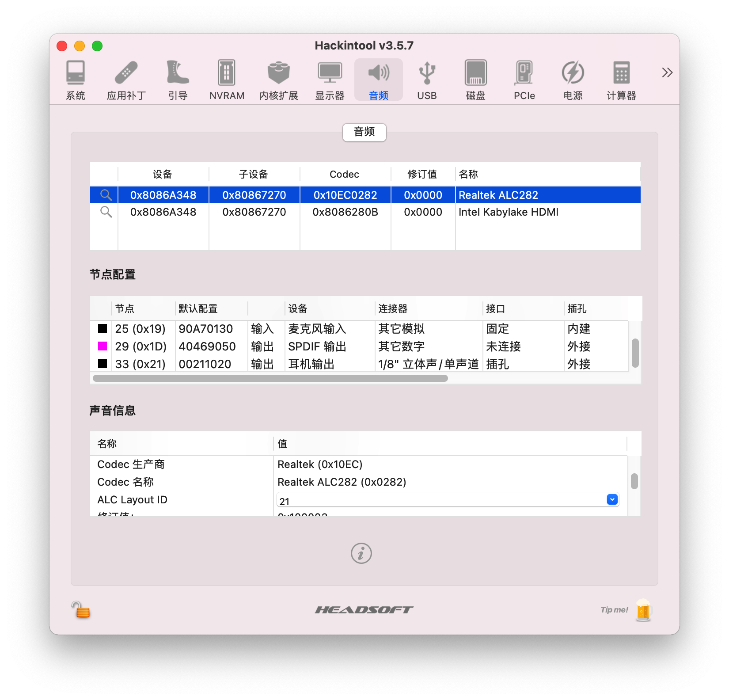The width and height of the screenshot is (729, 700).
Task: Select the 40469050 default config cell
Action: click(x=207, y=346)
